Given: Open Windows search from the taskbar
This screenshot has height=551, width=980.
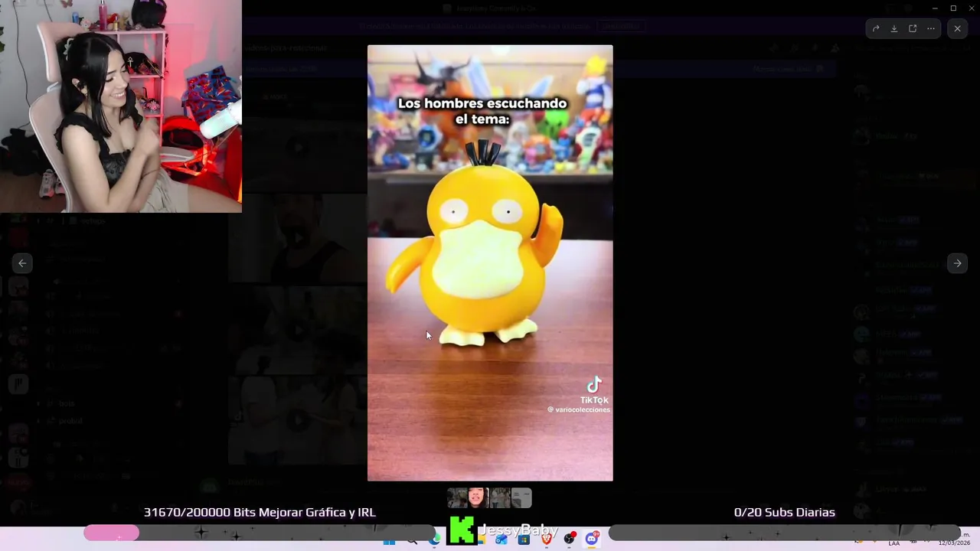Looking at the screenshot, I should coord(412,540).
